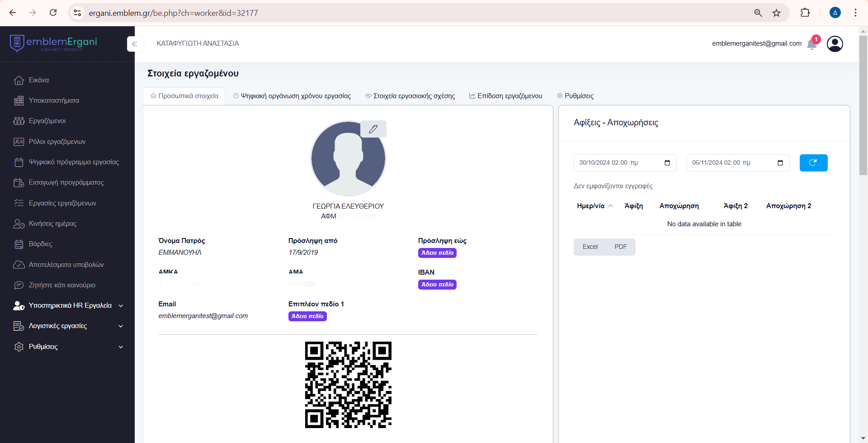Open calendar picker for start date 30/10/2024
This screenshot has width=868, height=443.
tap(667, 163)
